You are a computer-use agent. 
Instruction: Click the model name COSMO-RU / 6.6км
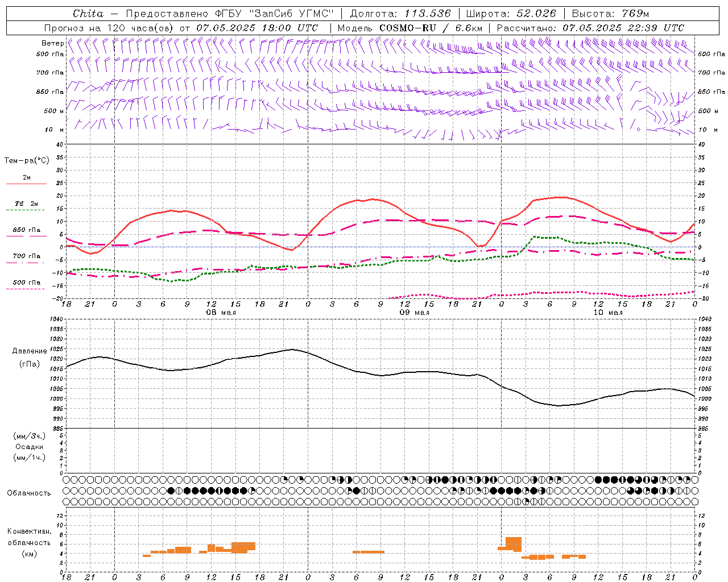pyautogui.click(x=431, y=28)
